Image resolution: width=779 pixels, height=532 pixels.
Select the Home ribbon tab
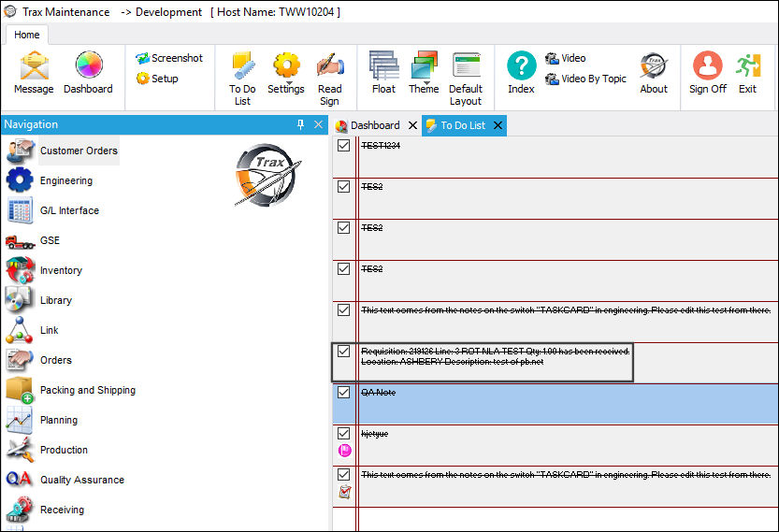[x=27, y=35]
